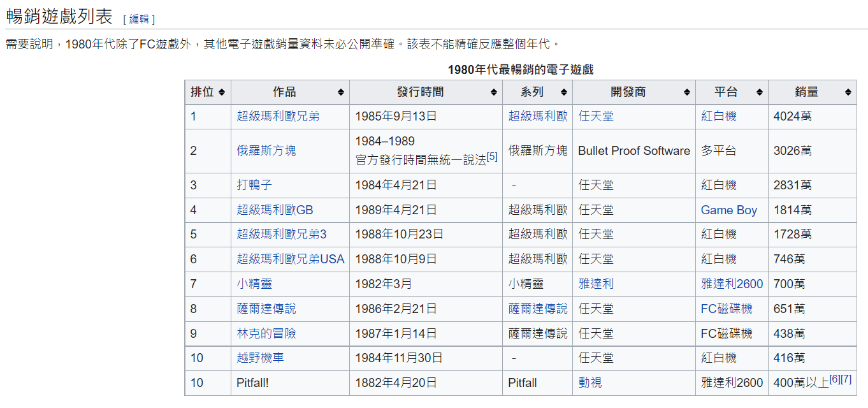The height and width of the screenshot is (408, 868).
Task: Sort table by 作品 column arrows
Action: [340, 92]
